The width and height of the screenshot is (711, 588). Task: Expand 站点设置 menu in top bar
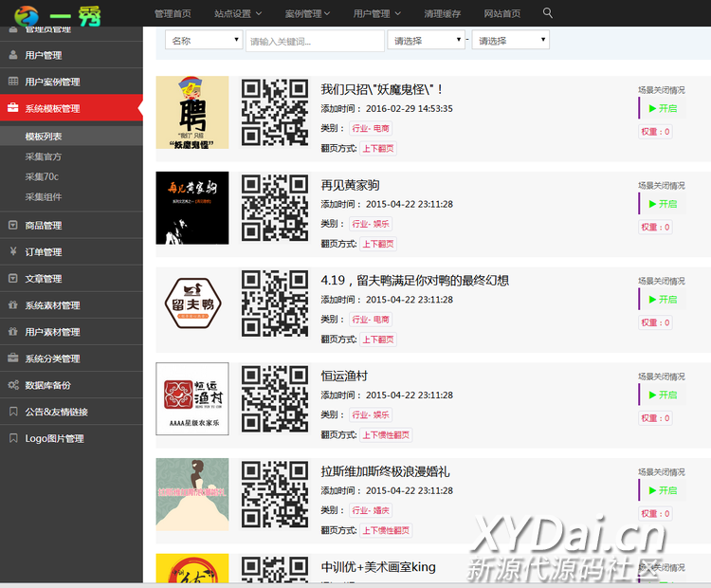pyautogui.click(x=238, y=13)
